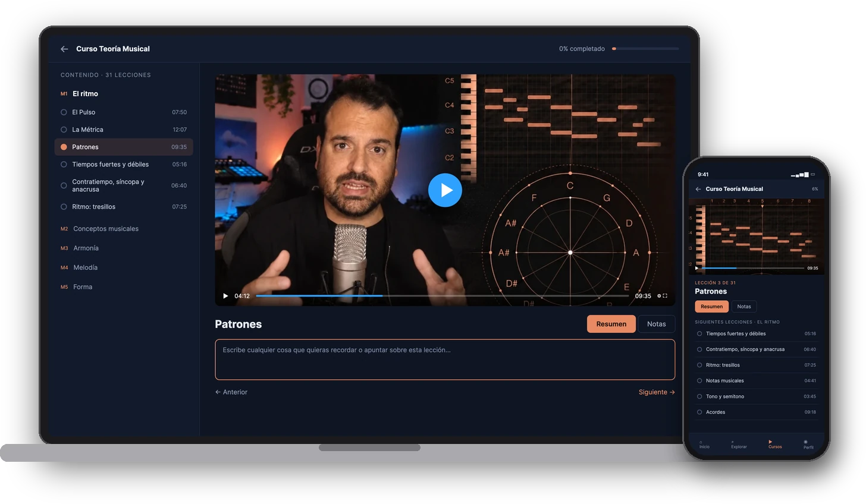This screenshot has width=866, height=504.
Task: Open Acordes lesson on phone list
Action: tap(757, 412)
